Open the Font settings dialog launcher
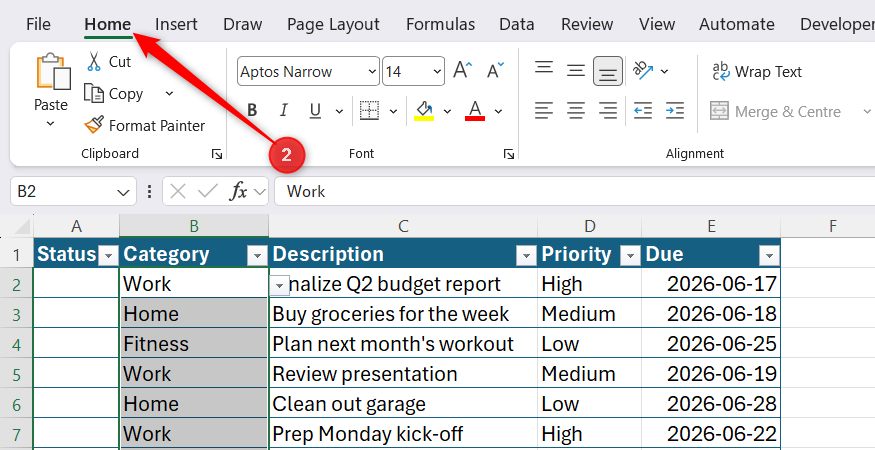The height and width of the screenshot is (450, 875). pos(508,154)
